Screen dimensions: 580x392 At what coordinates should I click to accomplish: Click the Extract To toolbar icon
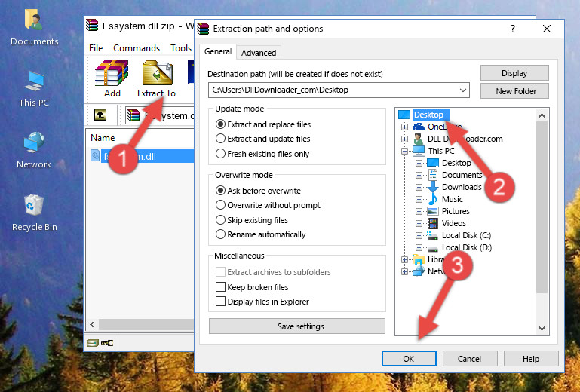click(x=156, y=78)
